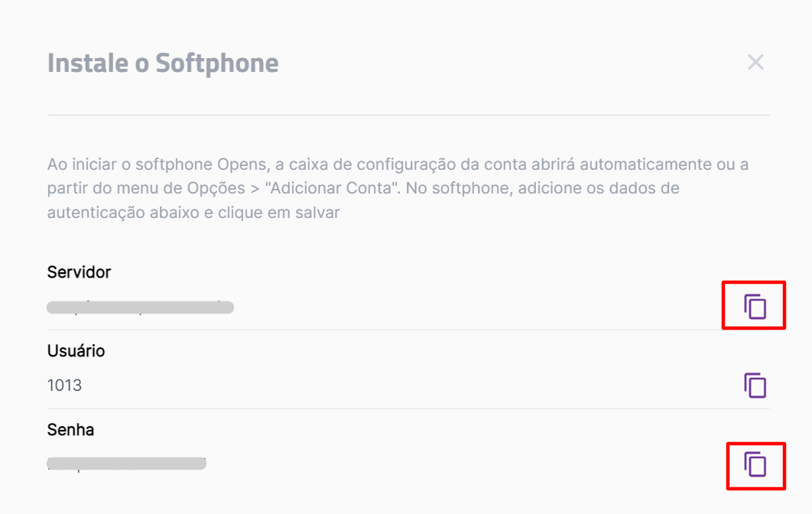
Task: Click "clique em salvar" at paragraph end
Action: (x=278, y=213)
